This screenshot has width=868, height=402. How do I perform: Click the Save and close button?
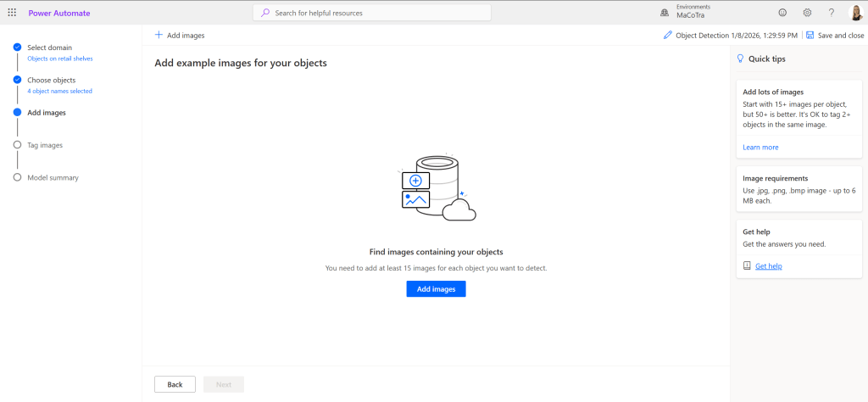click(835, 36)
